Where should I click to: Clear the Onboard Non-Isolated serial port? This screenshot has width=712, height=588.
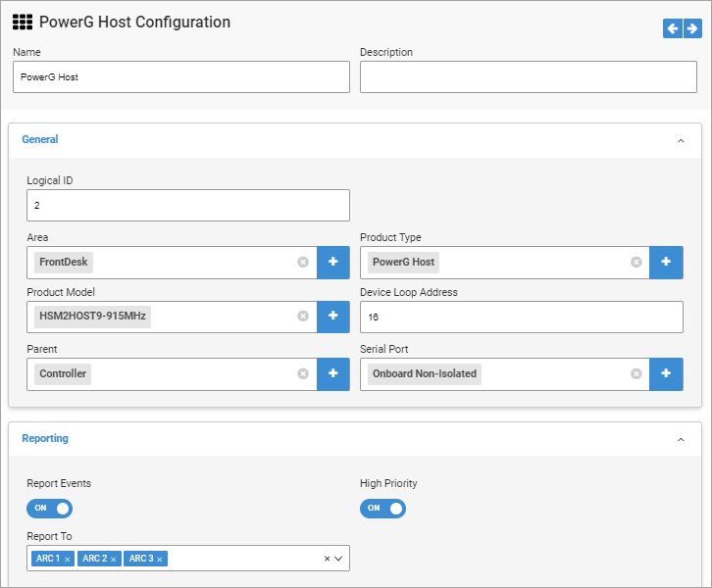click(x=636, y=373)
